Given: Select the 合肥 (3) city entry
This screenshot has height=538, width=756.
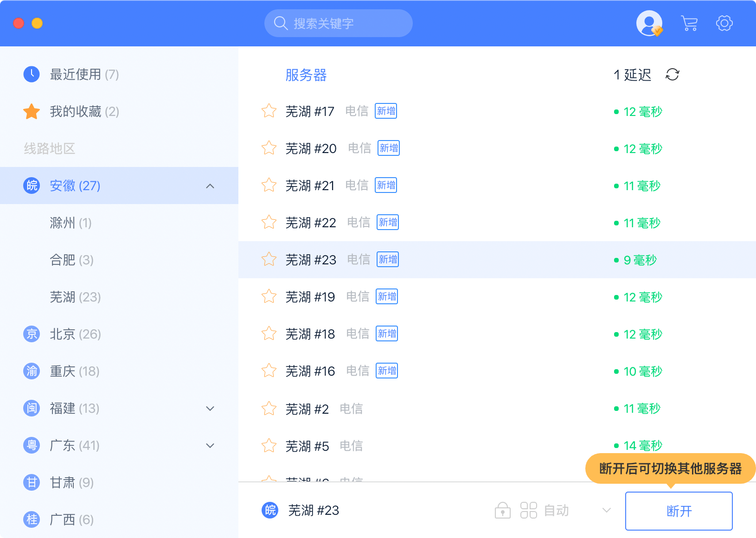Looking at the screenshot, I should pyautogui.click(x=72, y=260).
